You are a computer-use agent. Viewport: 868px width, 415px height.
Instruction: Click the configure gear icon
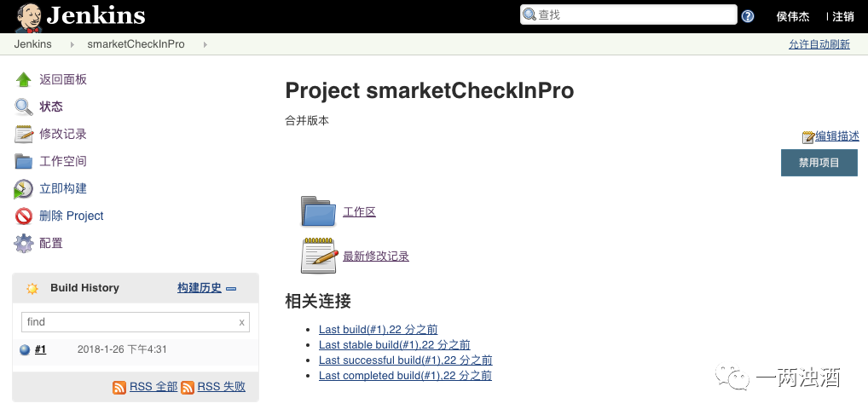[24, 244]
